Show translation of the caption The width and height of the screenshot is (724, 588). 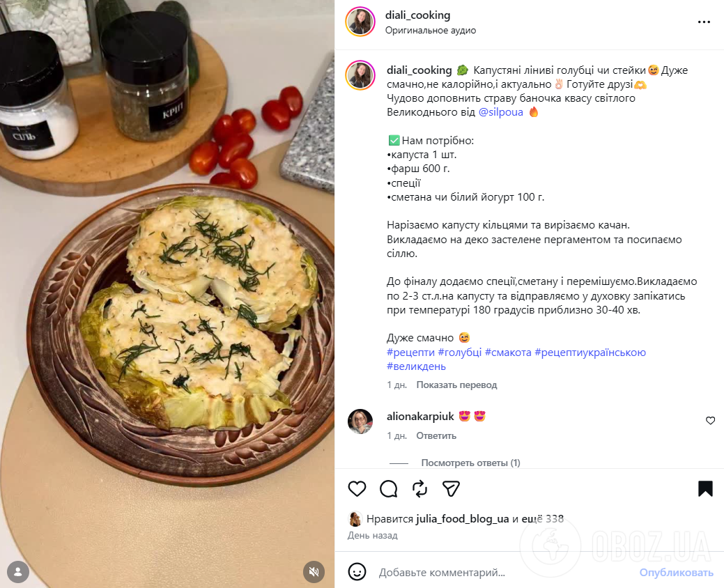click(x=456, y=385)
